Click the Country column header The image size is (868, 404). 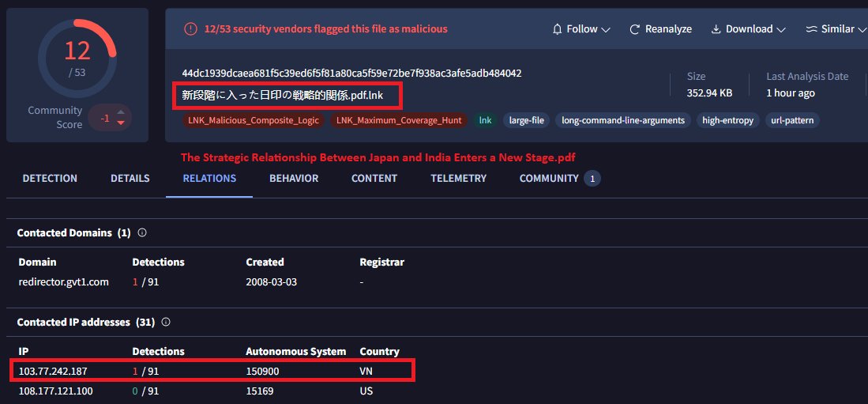click(379, 351)
